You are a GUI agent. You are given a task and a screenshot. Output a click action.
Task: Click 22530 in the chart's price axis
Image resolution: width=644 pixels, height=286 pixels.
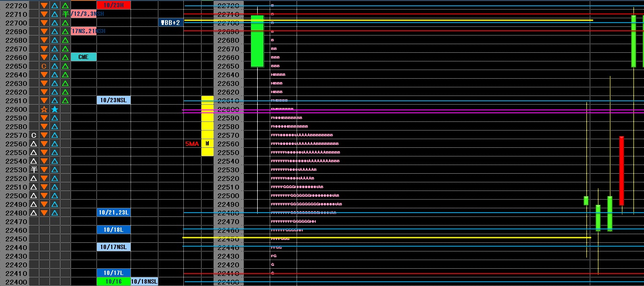228,169
